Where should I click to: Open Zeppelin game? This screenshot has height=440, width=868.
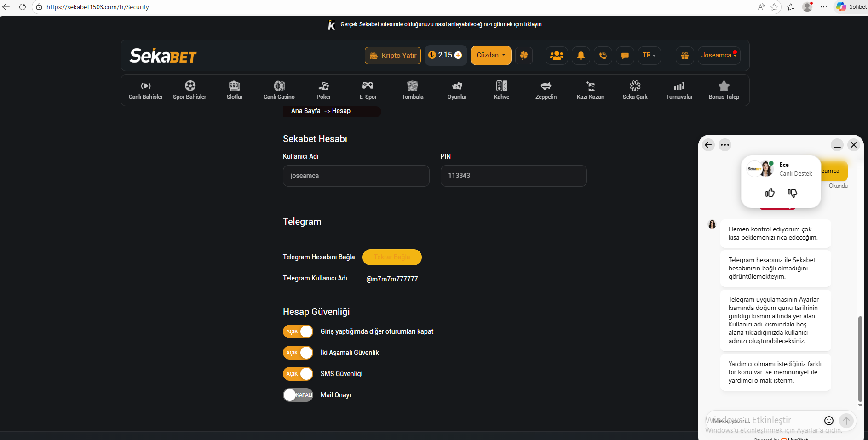[x=546, y=91]
